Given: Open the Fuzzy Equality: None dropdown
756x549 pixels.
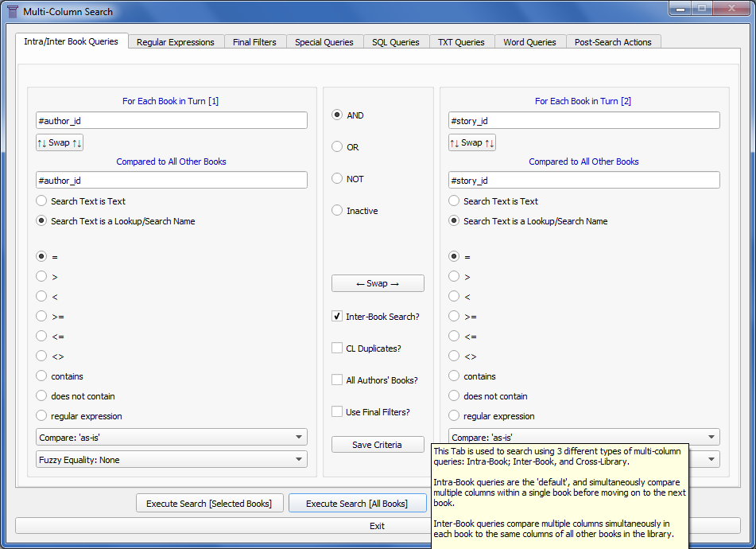Looking at the screenshot, I should (172, 459).
